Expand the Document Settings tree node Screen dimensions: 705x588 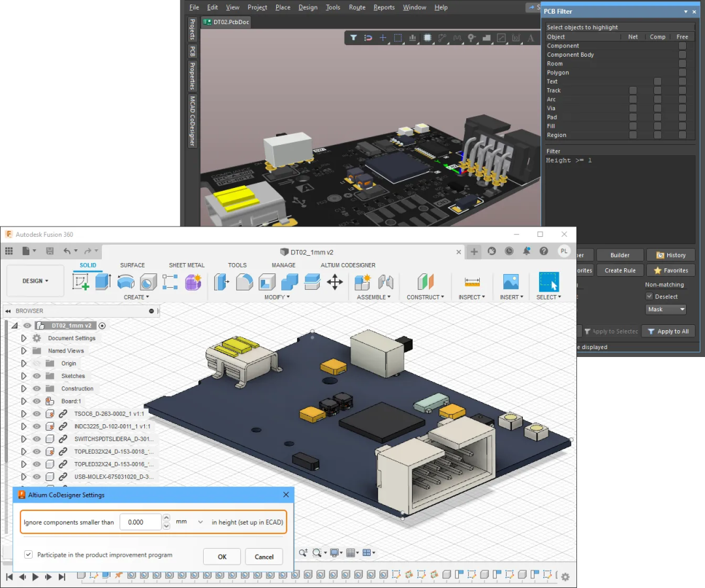pos(23,338)
